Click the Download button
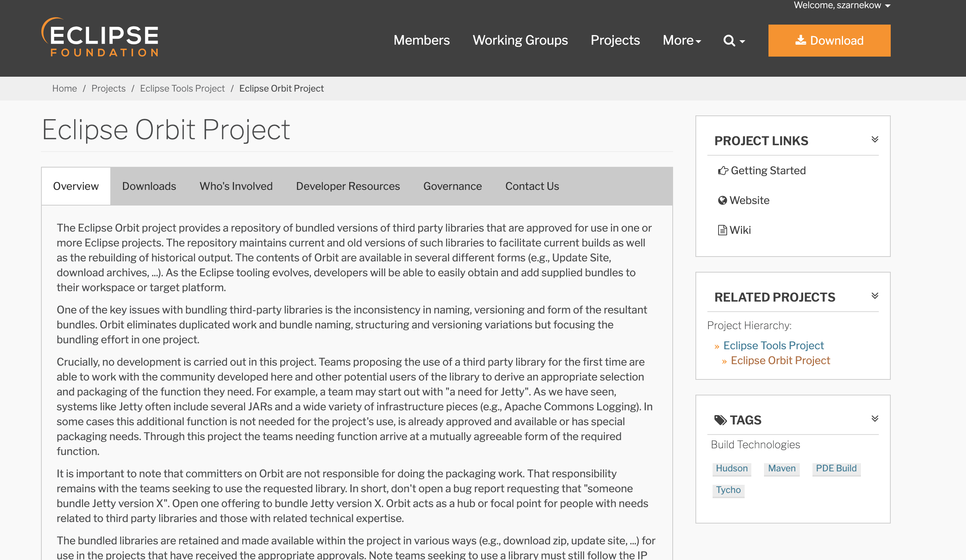Screen dimensions: 966x560 click(829, 40)
